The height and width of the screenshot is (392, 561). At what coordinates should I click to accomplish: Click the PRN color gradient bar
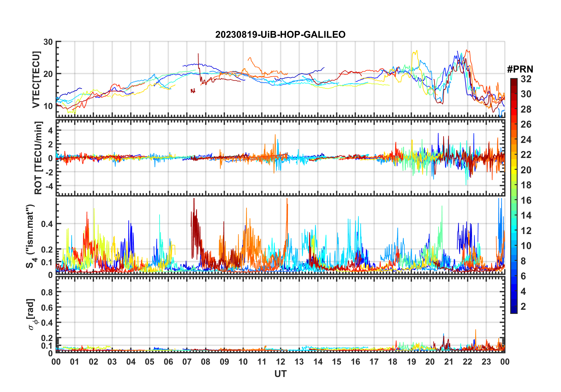(x=514, y=196)
